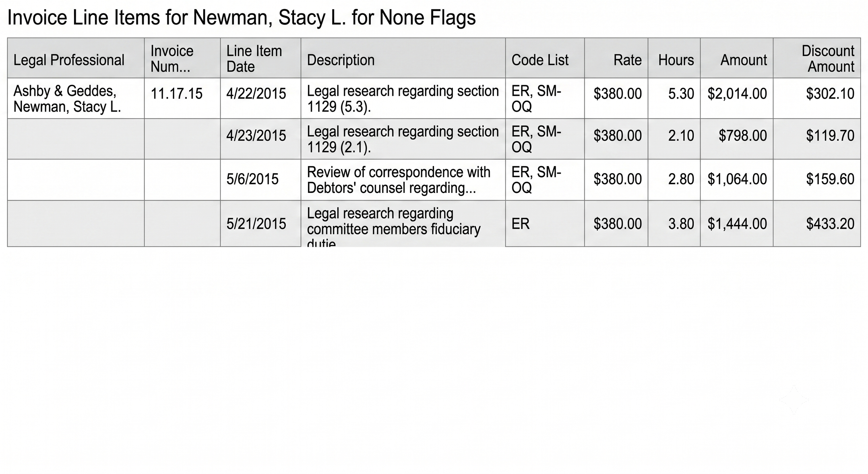This screenshot has height=474, width=868.
Task: Select the 4/22/2015 line item date
Action: click(x=256, y=93)
